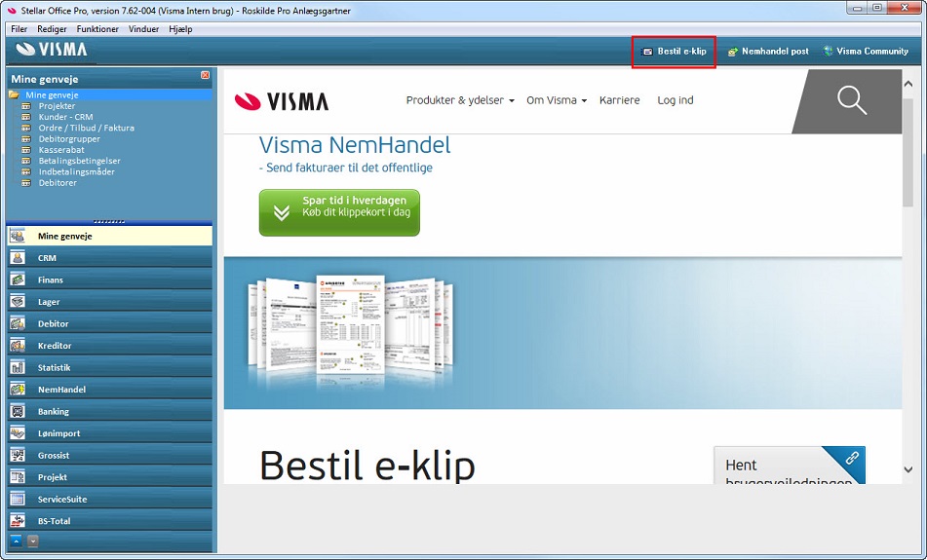
Task: Click the shortcuts panel splitter grip
Action: click(109, 221)
